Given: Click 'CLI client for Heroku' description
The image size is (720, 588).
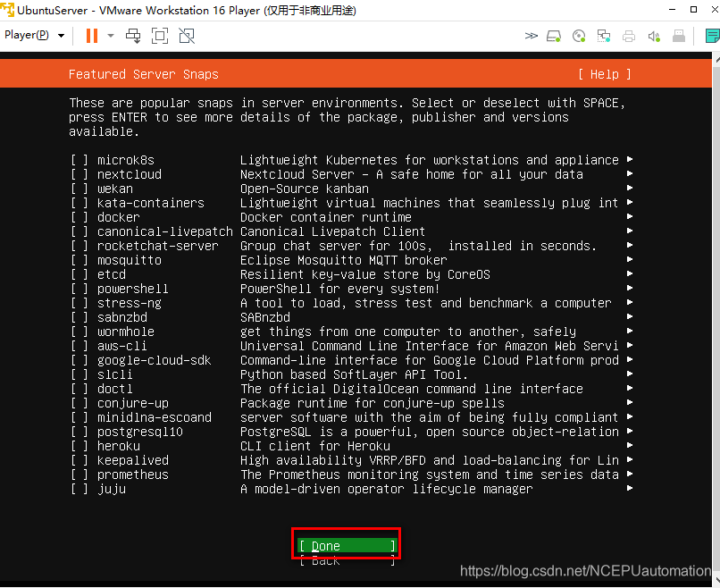Looking at the screenshot, I should [315, 446].
